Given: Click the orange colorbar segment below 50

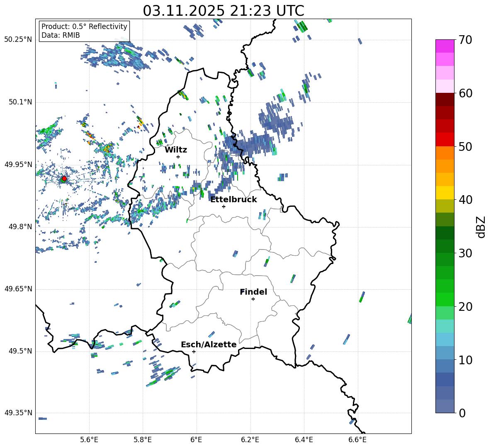Looking at the screenshot, I should [445, 153].
